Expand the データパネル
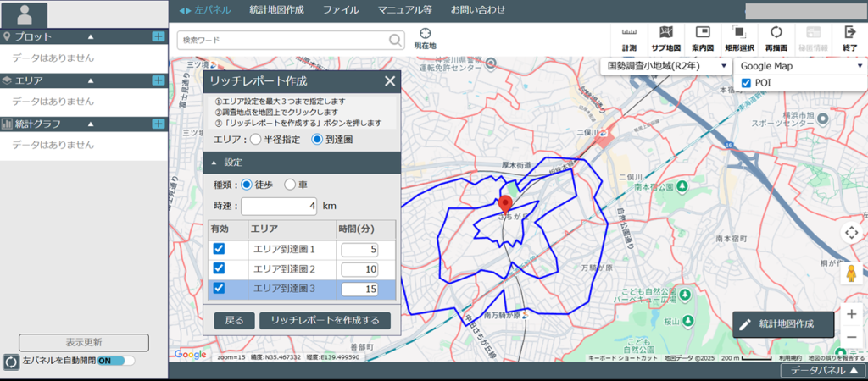Screen dimensions: 868x381 pyautogui.click(x=823, y=371)
